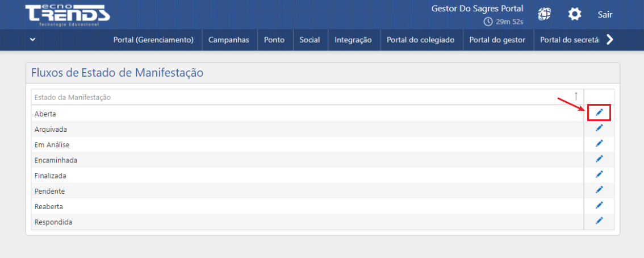Edit the Pendente state flow
Image resolution: width=644 pixels, height=258 pixels.
(x=599, y=189)
